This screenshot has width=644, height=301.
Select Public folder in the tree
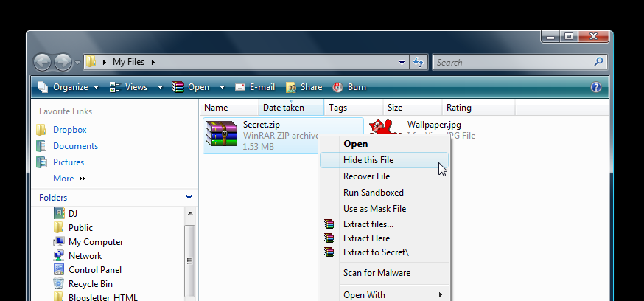pos(80,228)
